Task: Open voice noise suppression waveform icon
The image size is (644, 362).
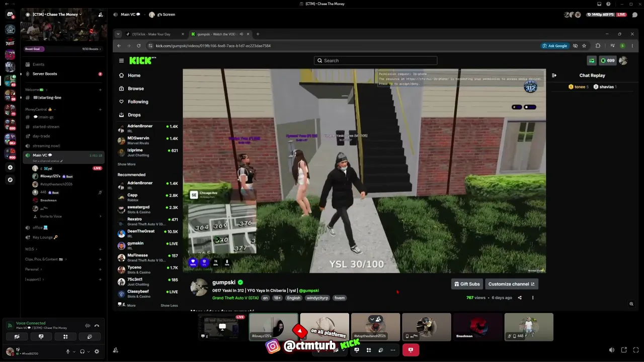Action: [x=88, y=325]
